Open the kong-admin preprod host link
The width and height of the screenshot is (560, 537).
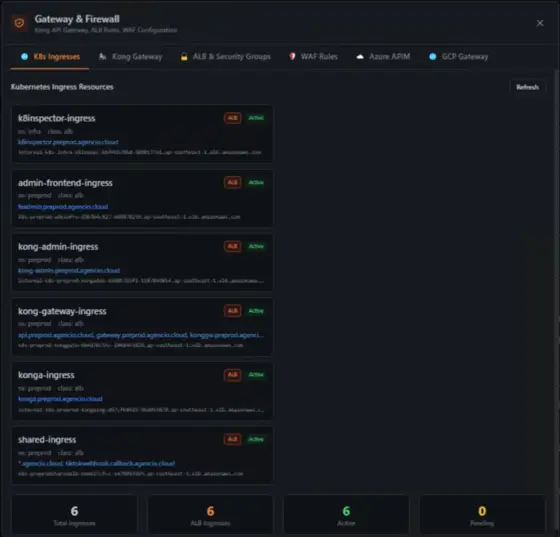point(69,271)
